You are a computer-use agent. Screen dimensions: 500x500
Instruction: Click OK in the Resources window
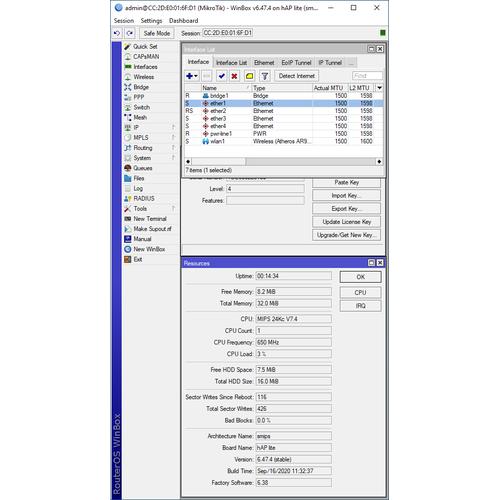pos(360,277)
